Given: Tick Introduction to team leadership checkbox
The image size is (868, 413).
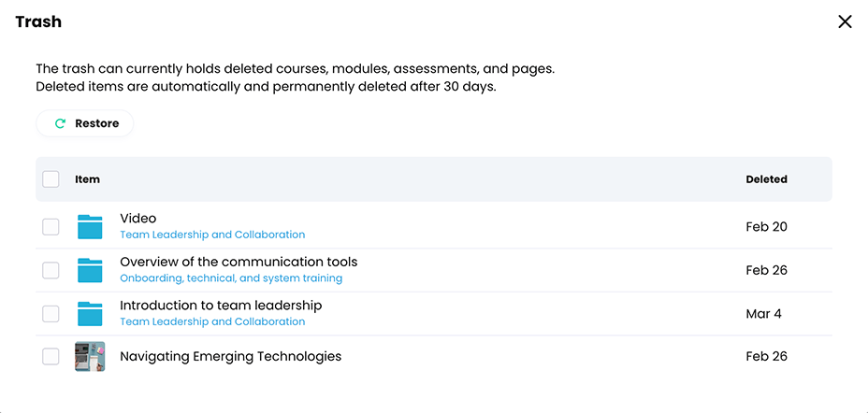Looking at the screenshot, I should pyautogui.click(x=51, y=314).
